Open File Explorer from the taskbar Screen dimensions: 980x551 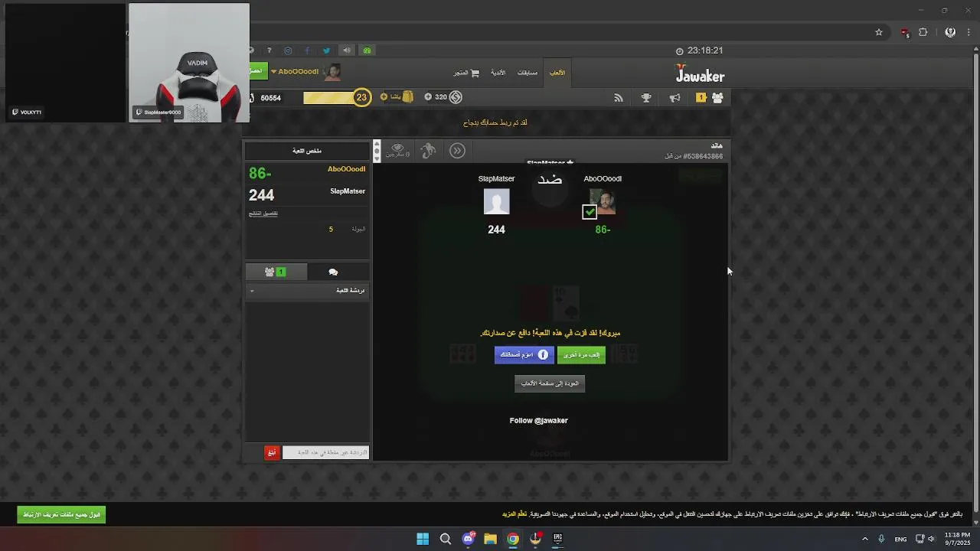pos(490,539)
